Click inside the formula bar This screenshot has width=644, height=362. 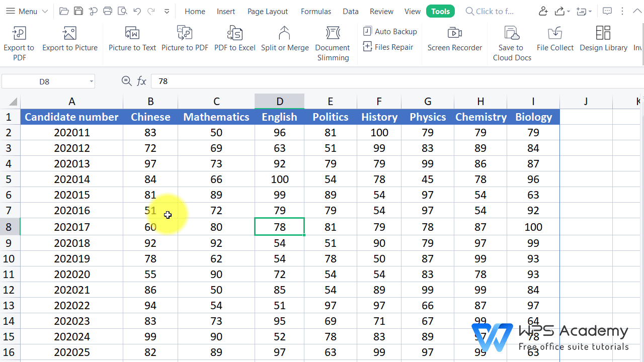tap(252, 81)
